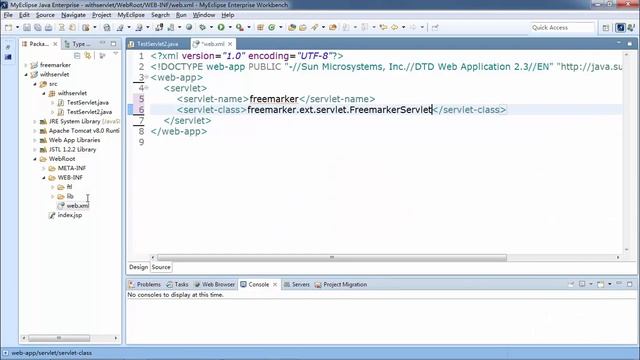Expand JRE System Library node
Image resolution: width=640 pixels, height=360 pixels.
pos(35,121)
